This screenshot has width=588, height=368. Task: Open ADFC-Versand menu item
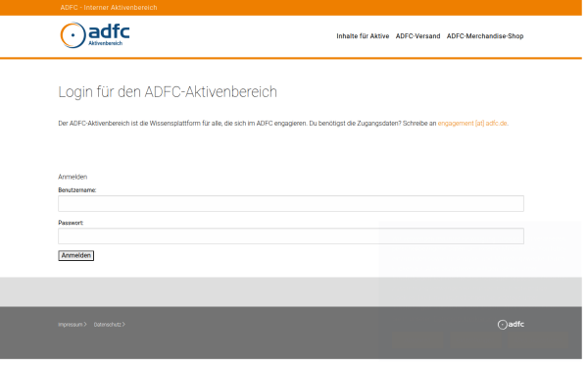tap(417, 36)
